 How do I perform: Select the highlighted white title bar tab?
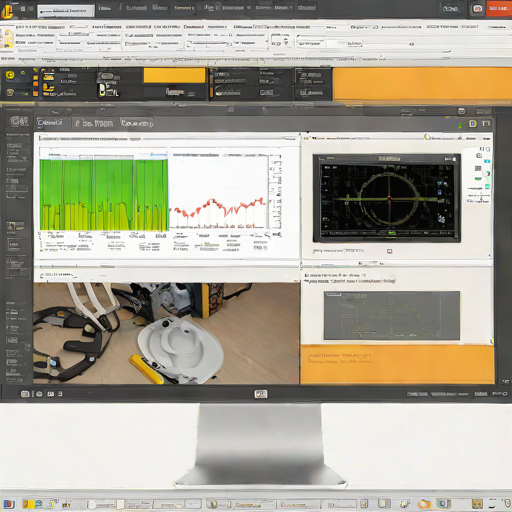66,11
